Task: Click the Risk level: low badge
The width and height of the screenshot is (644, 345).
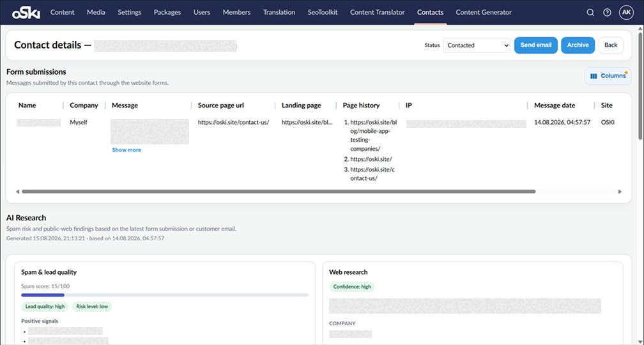Action: [x=92, y=307]
